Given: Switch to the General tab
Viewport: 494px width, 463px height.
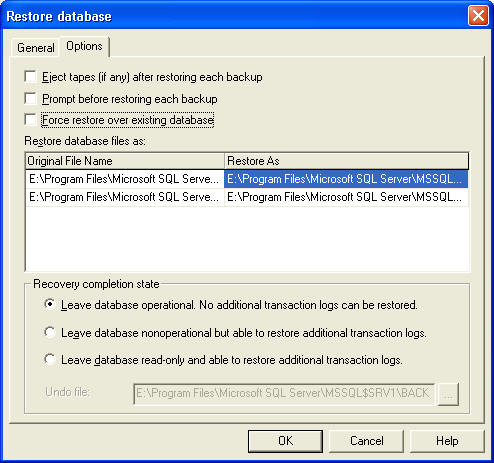Looking at the screenshot, I should click(x=36, y=48).
